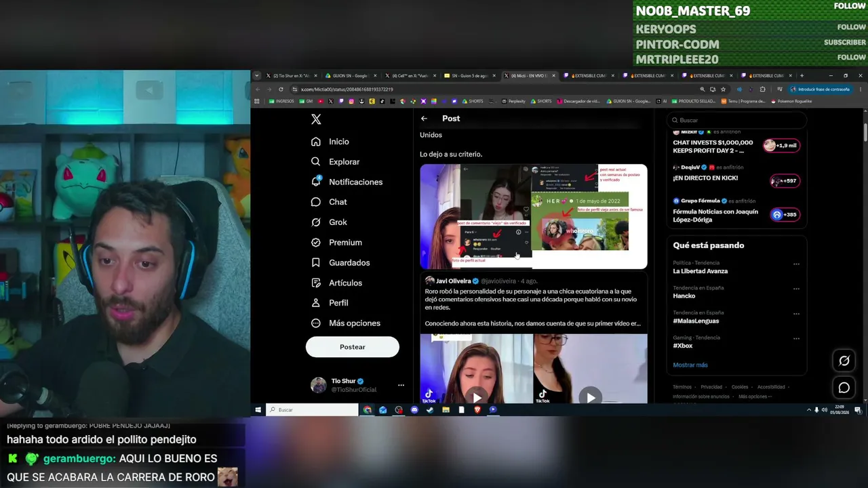Open the #Xbox gaming trend
The image size is (868, 488).
[x=683, y=346]
